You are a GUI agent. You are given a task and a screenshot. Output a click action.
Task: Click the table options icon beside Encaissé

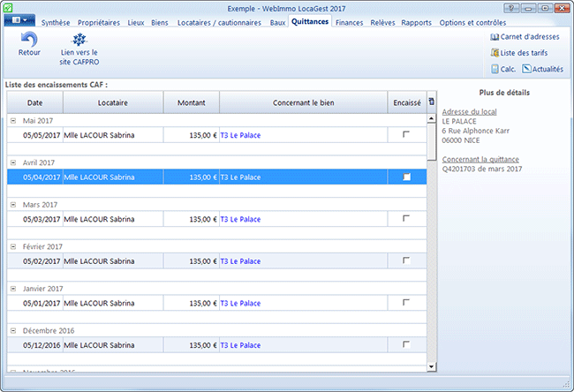tap(431, 102)
